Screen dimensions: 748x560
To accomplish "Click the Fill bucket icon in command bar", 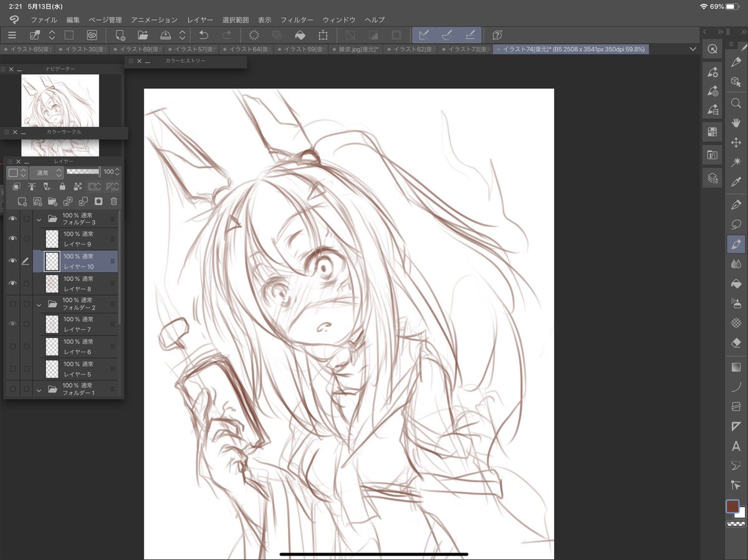I will (300, 36).
